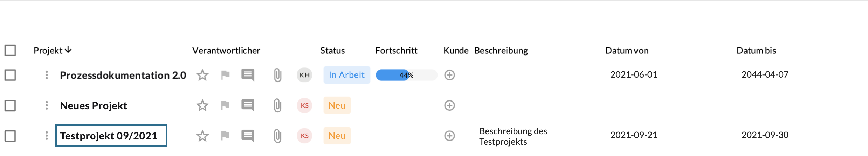The height and width of the screenshot is (156, 868).
Task: Open comments for Testprojekt 09/2021
Action: [248, 136]
